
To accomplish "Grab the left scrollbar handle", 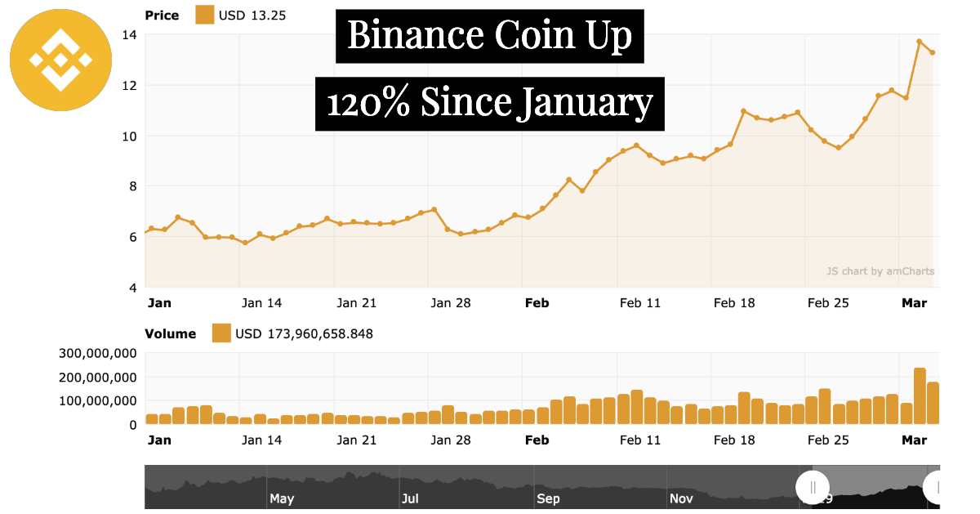I will click(x=813, y=488).
